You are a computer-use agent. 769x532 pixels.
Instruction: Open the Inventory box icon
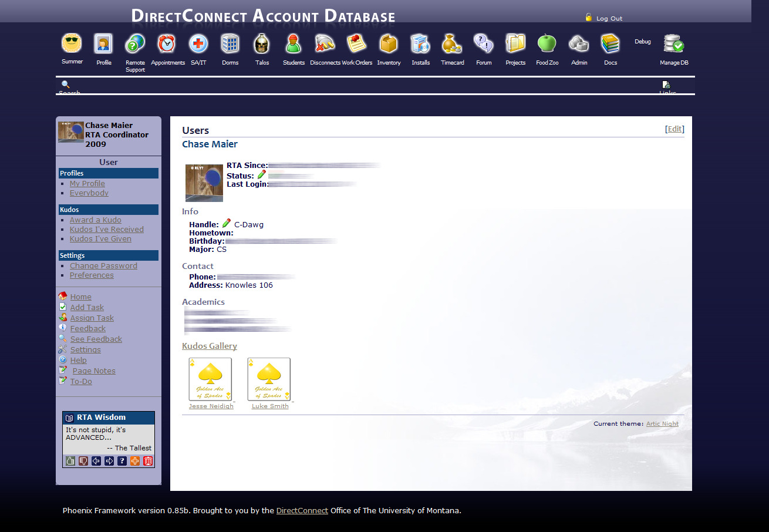[x=389, y=43]
